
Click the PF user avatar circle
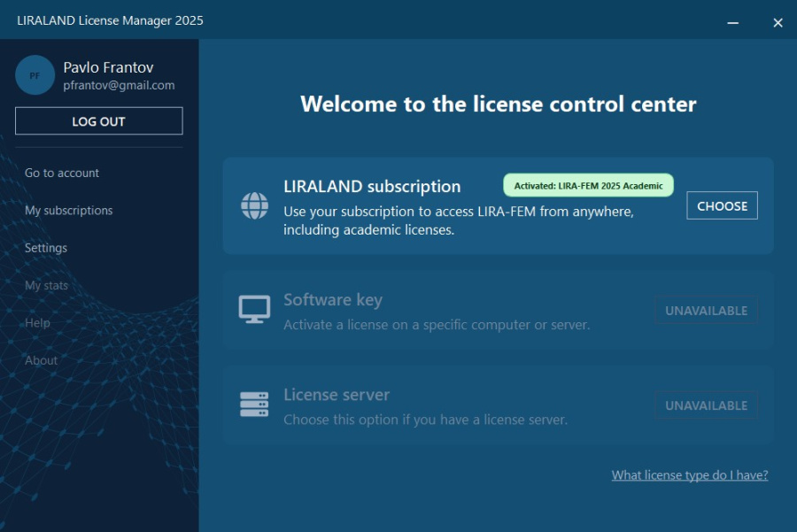click(x=35, y=75)
